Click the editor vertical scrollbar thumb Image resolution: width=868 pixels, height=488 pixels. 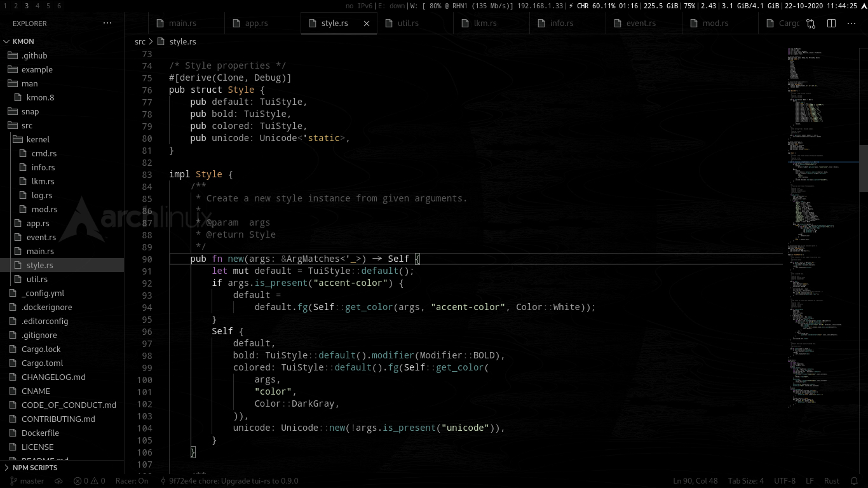(864, 168)
